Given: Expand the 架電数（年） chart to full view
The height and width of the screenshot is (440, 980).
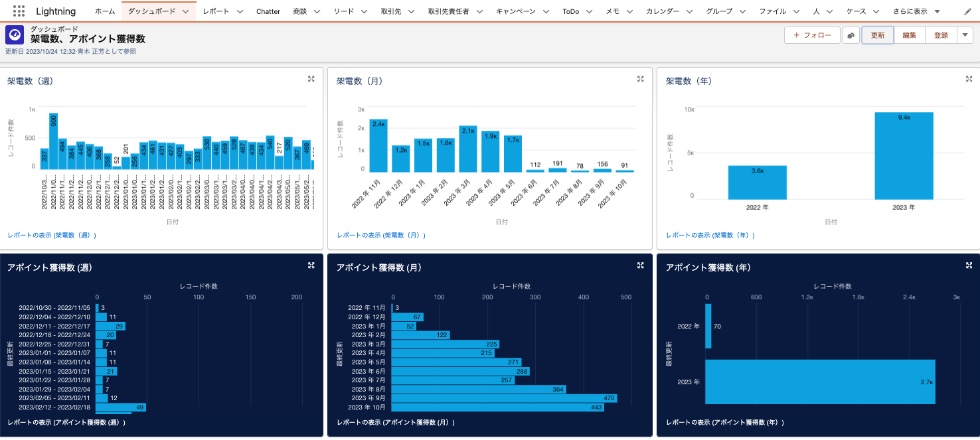Looking at the screenshot, I should click(969, 78).
